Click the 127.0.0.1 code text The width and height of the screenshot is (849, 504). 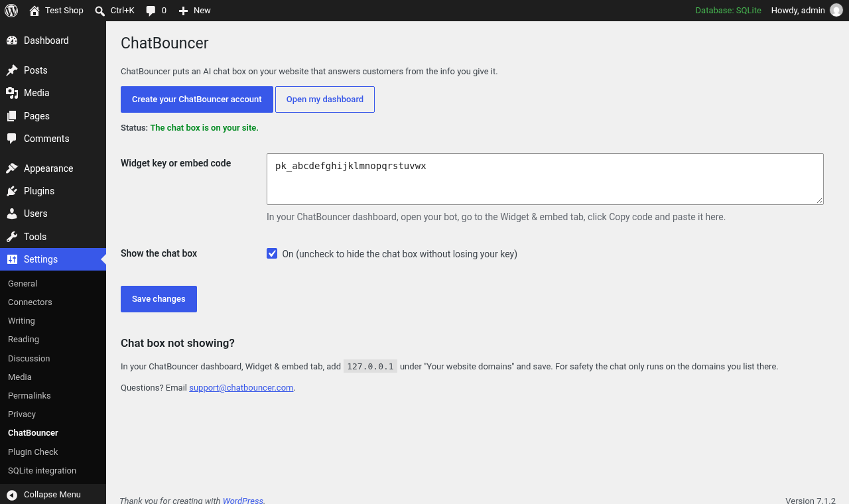click(370, 366)
